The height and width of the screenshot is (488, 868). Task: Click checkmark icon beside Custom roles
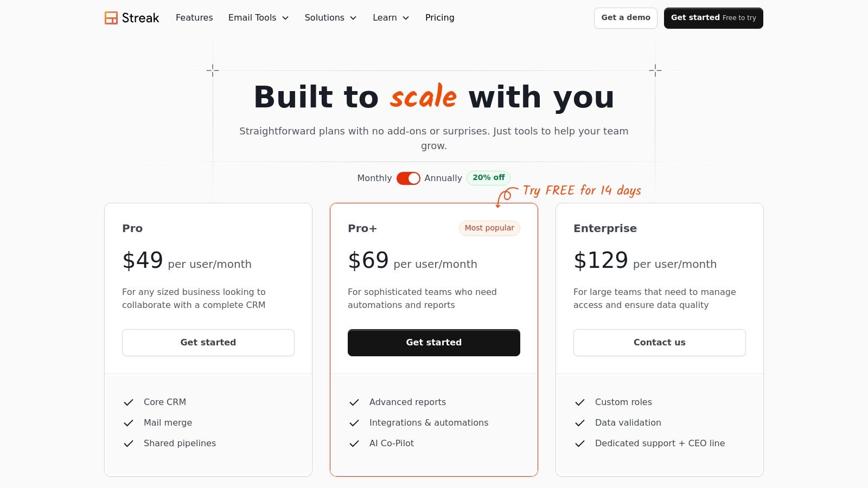[x=580, y=402]
